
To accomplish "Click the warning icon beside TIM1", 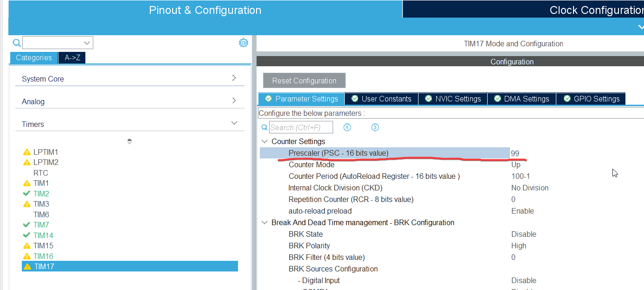I will pos(26,183).
